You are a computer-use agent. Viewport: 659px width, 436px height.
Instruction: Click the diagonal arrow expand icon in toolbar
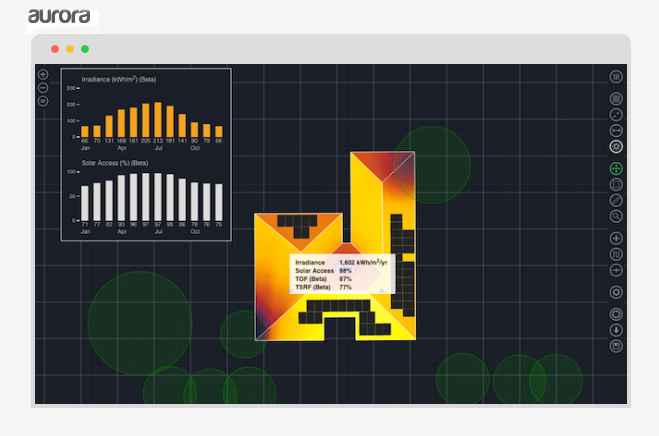(x=616, y=115)
